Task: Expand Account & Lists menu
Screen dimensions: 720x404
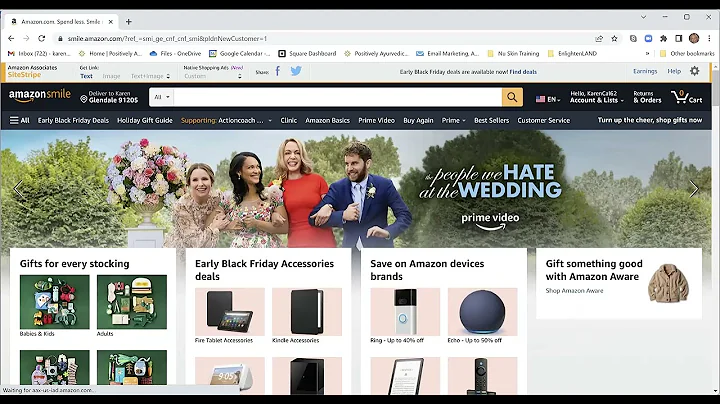Action: (596, 97)
